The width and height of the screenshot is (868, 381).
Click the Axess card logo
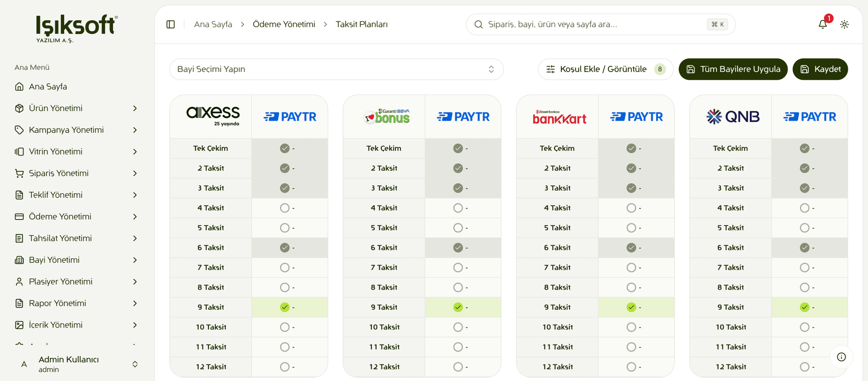[213, 116]
